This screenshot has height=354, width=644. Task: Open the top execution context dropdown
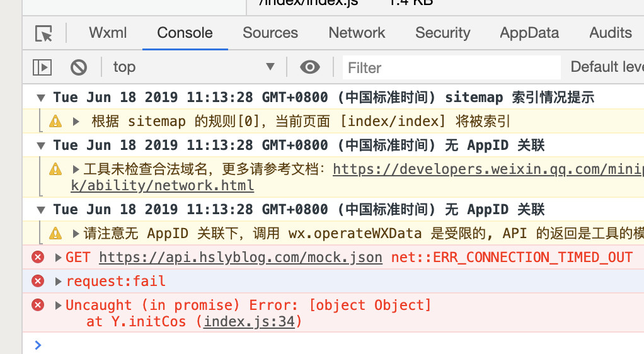194,67
